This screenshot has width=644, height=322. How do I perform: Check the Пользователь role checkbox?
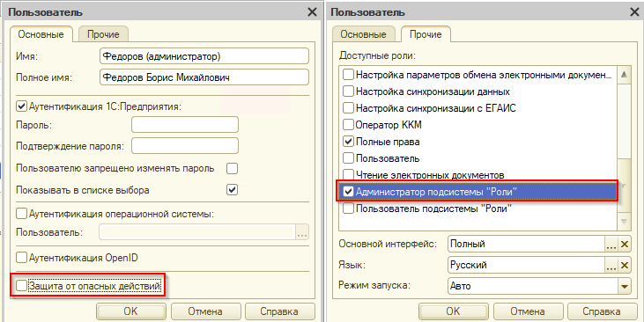pos(348,158)
